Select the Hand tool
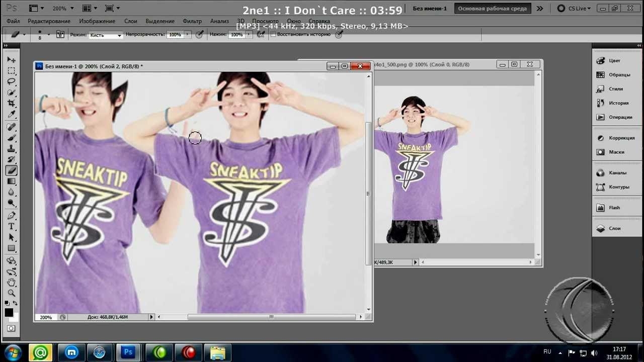 click(11, 283)
